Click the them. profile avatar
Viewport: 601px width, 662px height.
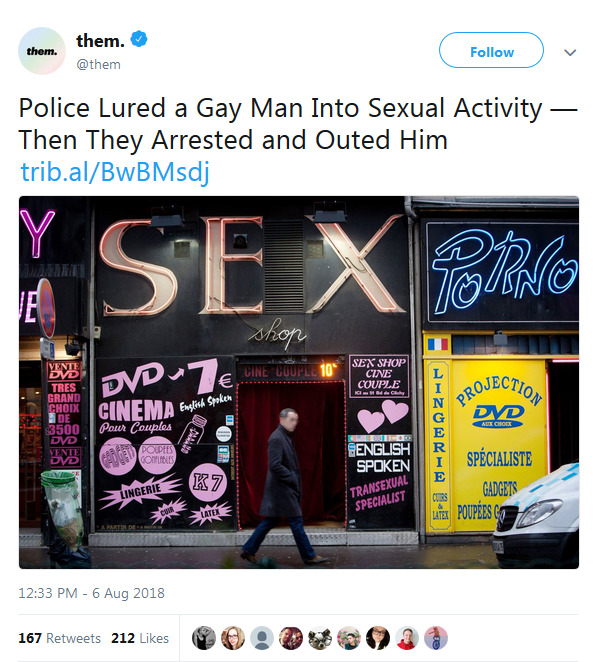pos(42,51)
